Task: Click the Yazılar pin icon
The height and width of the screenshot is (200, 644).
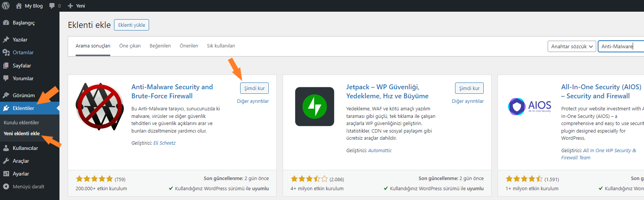Action: coord(6,40)
